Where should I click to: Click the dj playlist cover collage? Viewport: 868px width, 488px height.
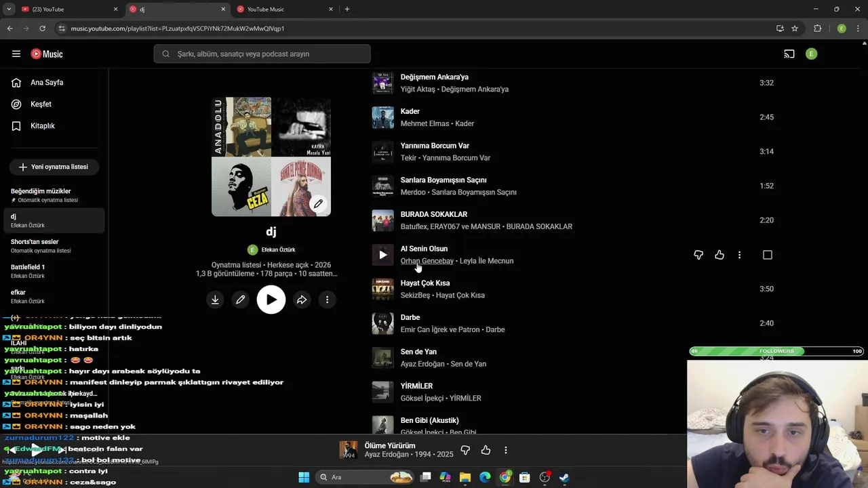click(271, 157)
